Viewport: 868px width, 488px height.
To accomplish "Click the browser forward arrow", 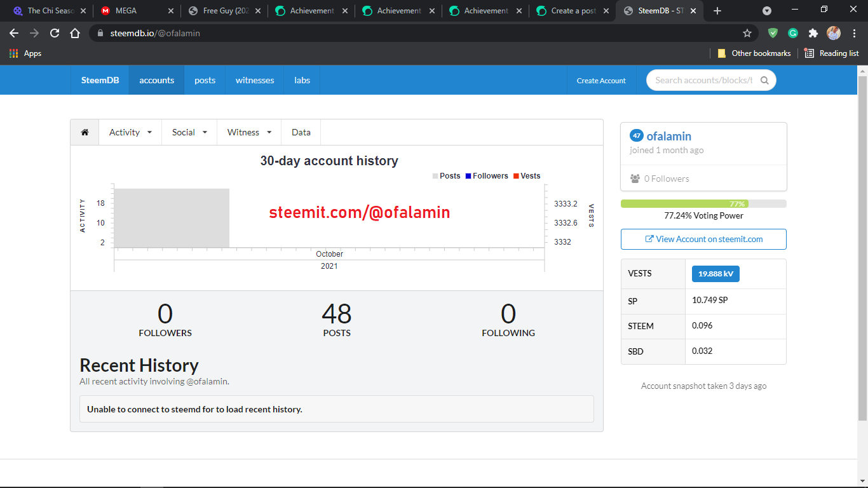I will (34, 33).
